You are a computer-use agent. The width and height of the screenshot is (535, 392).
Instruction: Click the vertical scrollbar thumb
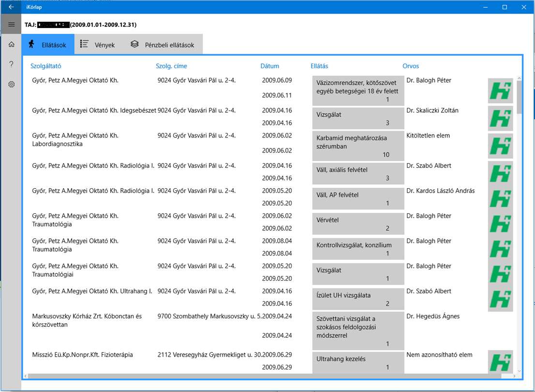point(519,97)
